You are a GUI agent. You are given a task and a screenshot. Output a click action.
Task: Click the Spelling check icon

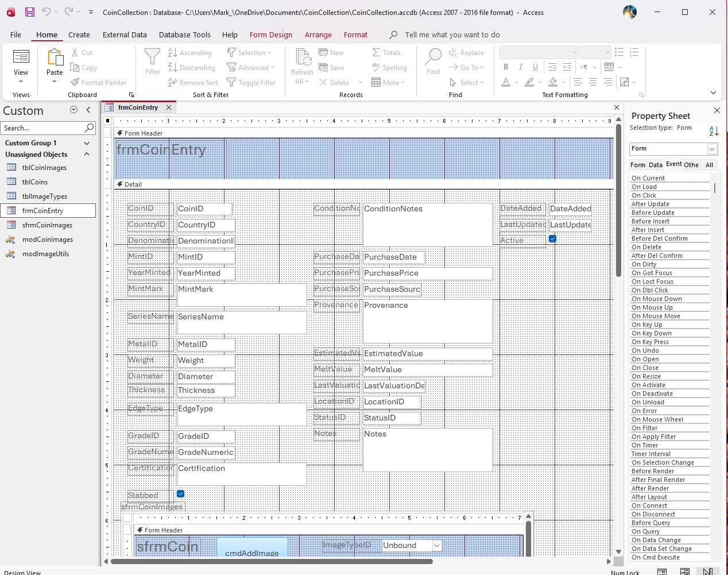coord(376,67)
